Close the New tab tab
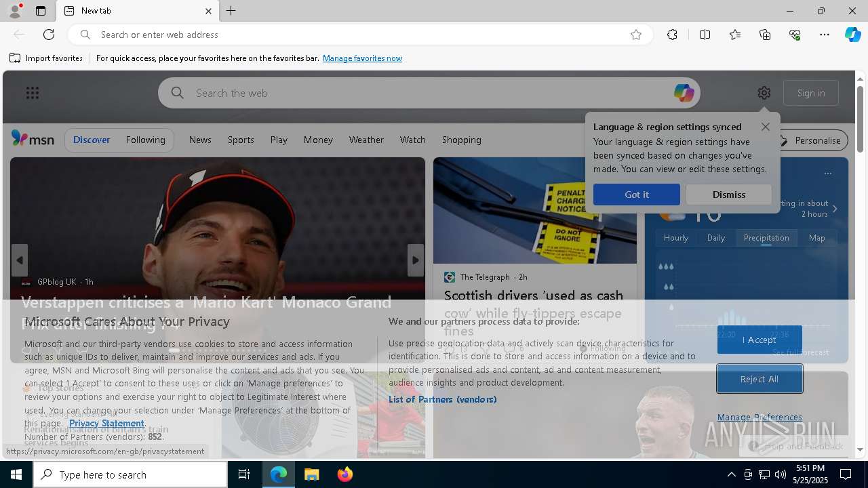This screenshot has width=868, height=488. (208, 11)
